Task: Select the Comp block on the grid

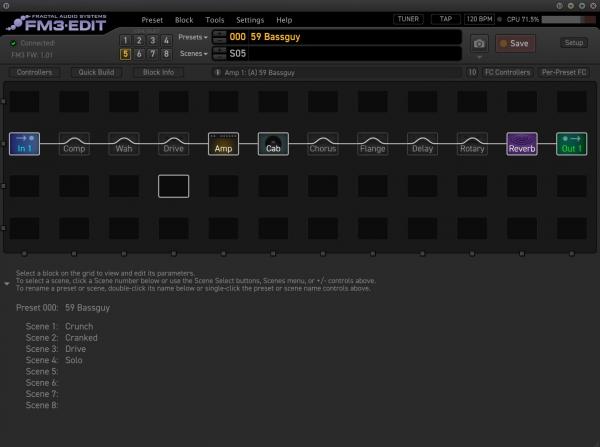Action: click(x=74, y=144)
